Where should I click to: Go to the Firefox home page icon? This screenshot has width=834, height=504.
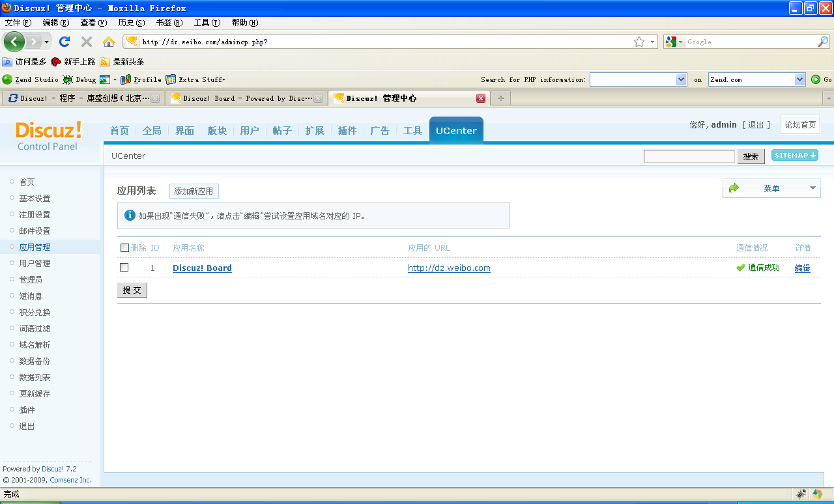[x=109, y=42]
